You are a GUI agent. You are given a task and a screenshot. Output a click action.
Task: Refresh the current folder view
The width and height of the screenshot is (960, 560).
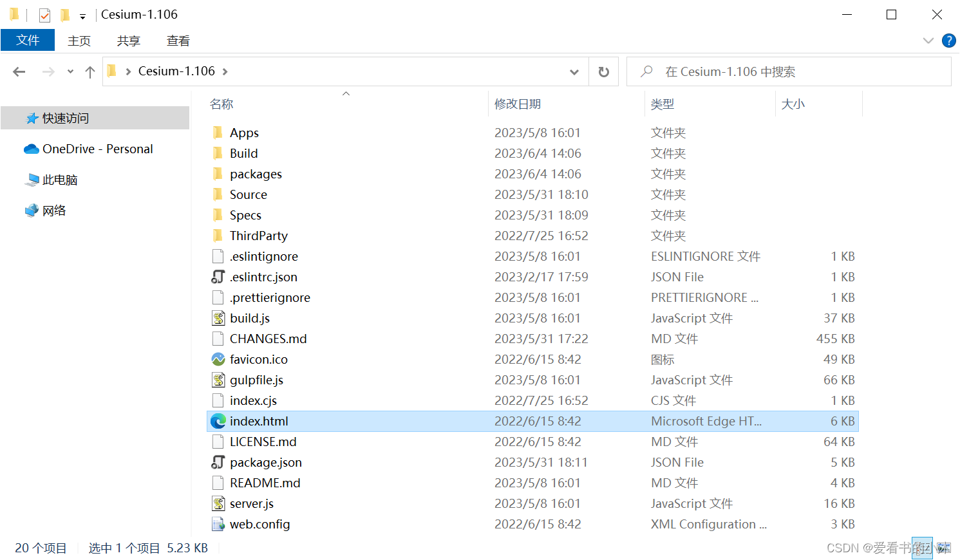pyautogui.click(x=603, y=71)
